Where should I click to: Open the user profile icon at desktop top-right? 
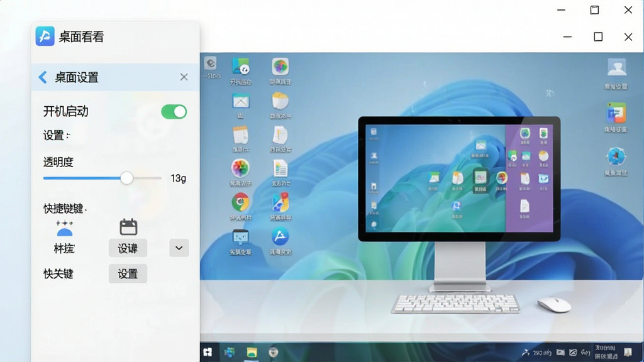click(x=616, y=67)
